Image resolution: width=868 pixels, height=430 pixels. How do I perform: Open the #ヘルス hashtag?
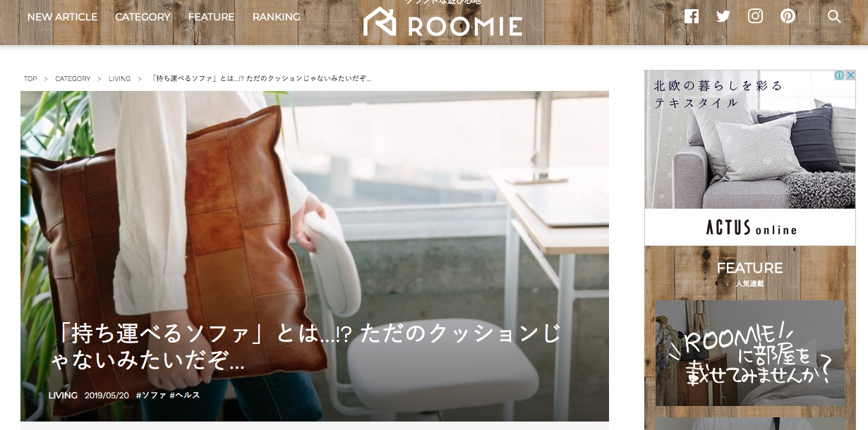point(185,395)
